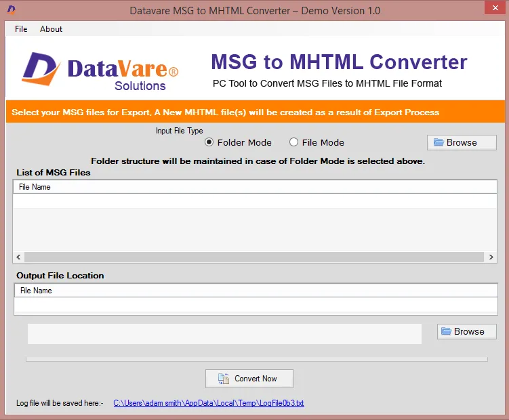Close the converter window
The width and height of the screenshot is (509, 420).
(495, 7)
